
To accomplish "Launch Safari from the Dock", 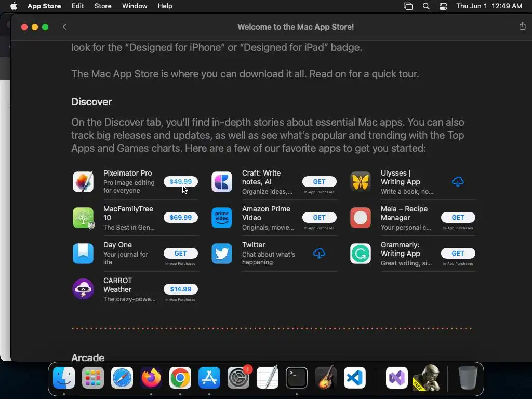I will tap(122, 378).
